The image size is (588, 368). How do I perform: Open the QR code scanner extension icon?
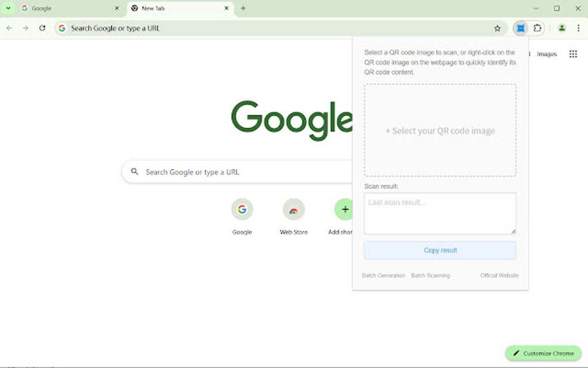click(x=521, y=28)
